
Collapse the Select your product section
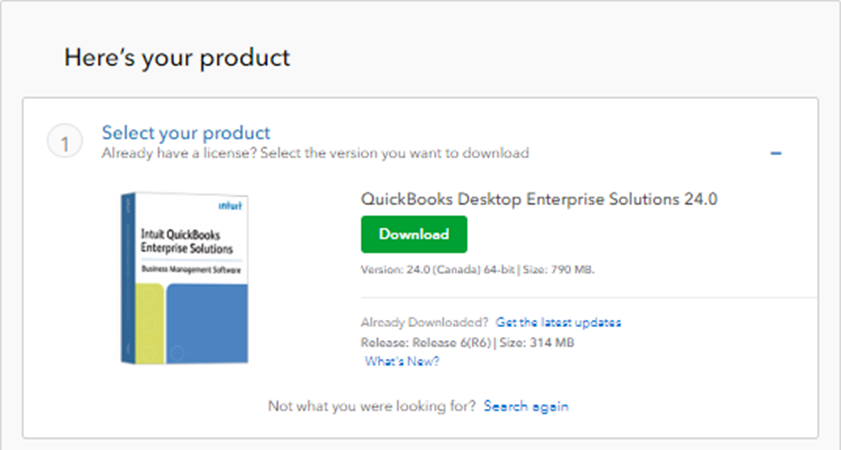click(x=776, y=153)
